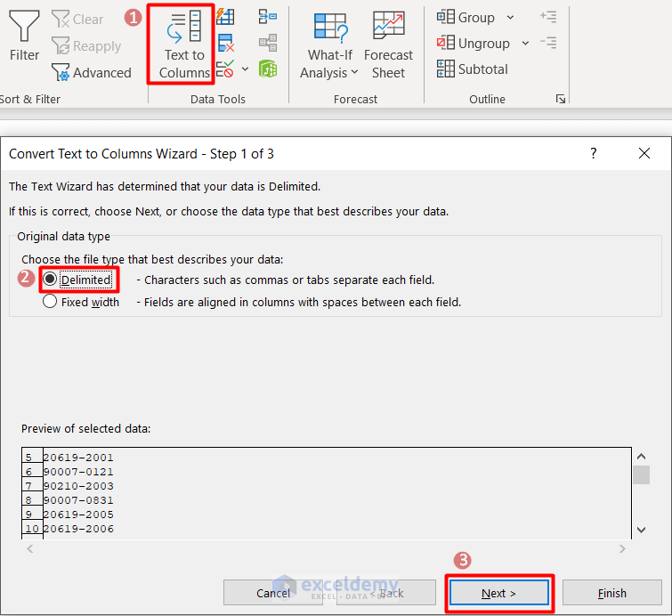Click the Data Validation icon
This screenshot has width=672, height=616.
[x=225, y=69]
